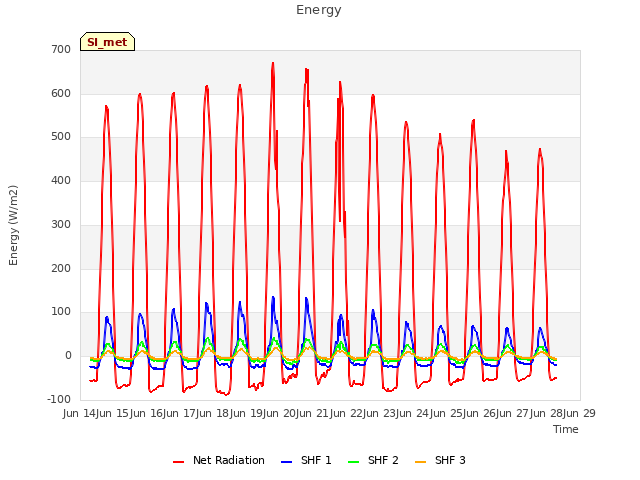Viewport: 640px width, 480px height.
Task: Click the -100 y-axis tick label
Action: 59,399
